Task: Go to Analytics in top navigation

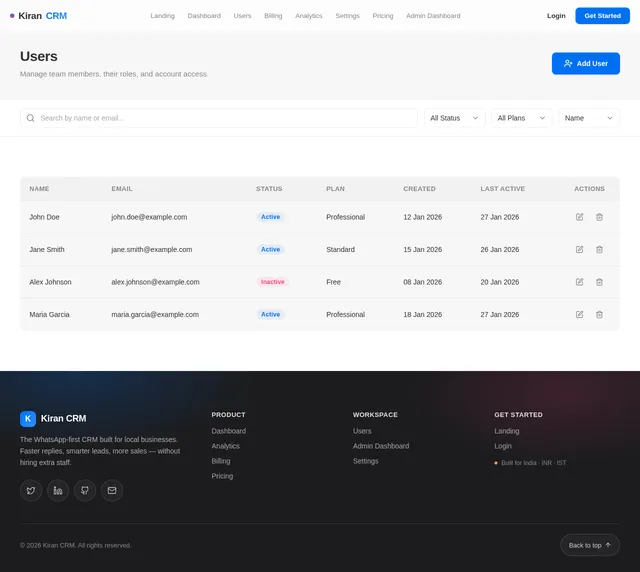Action: pyautogui.click(x=309, y=16)
